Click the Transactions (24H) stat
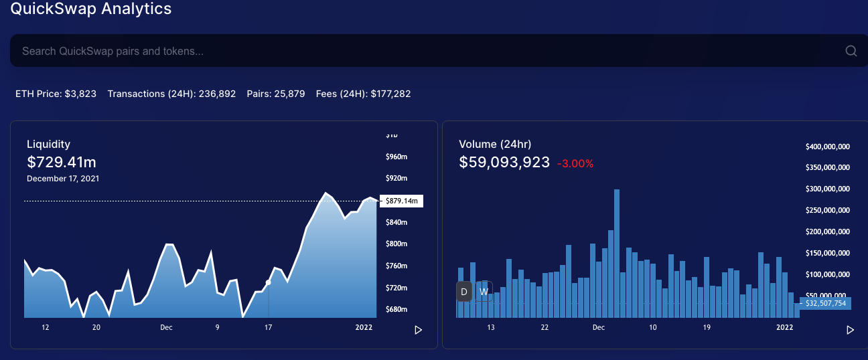Viewport: 868px width, 360px height. pos(171,94)
